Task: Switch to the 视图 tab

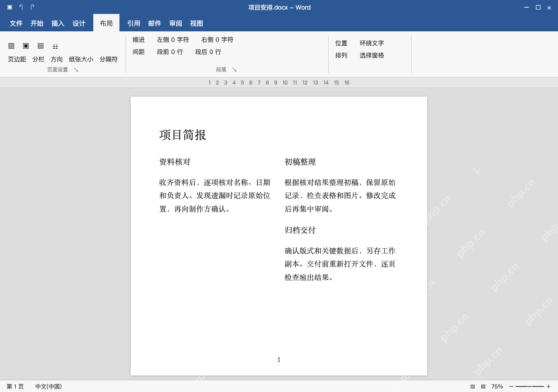Action: point(197,24)
